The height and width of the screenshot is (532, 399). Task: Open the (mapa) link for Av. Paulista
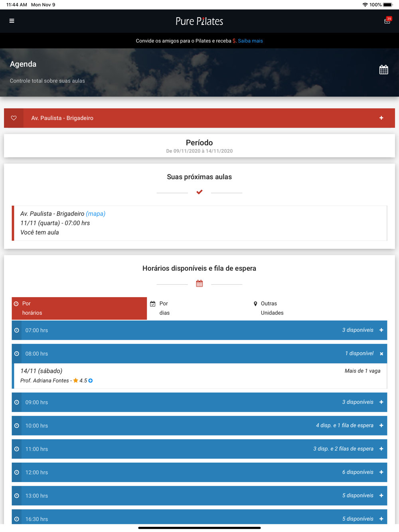pyautogui.click(x=96, y=214)
